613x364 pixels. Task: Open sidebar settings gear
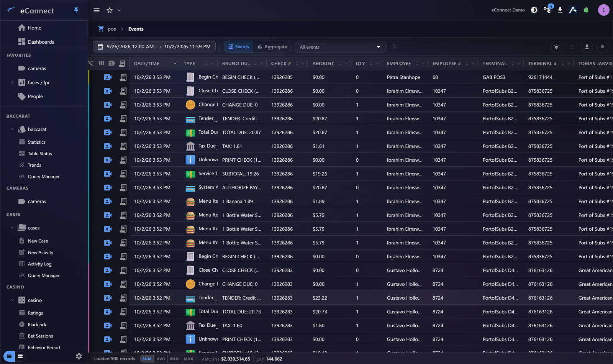79,356
